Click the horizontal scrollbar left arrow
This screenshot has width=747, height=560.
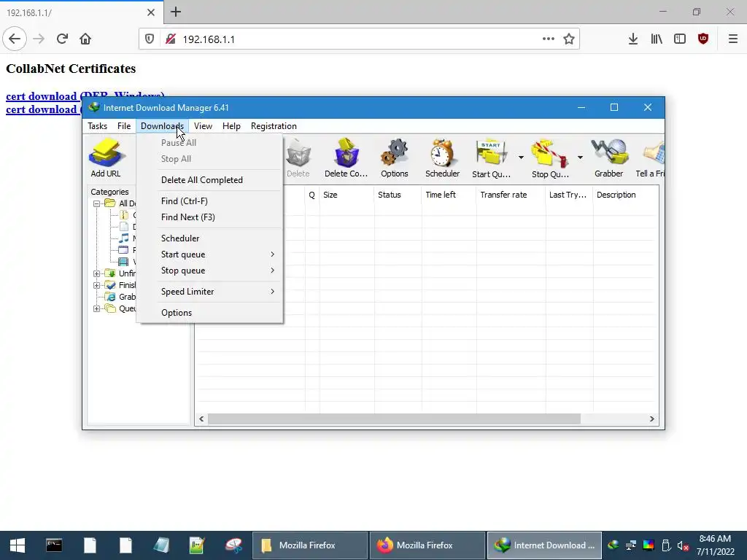coord(201,419)
